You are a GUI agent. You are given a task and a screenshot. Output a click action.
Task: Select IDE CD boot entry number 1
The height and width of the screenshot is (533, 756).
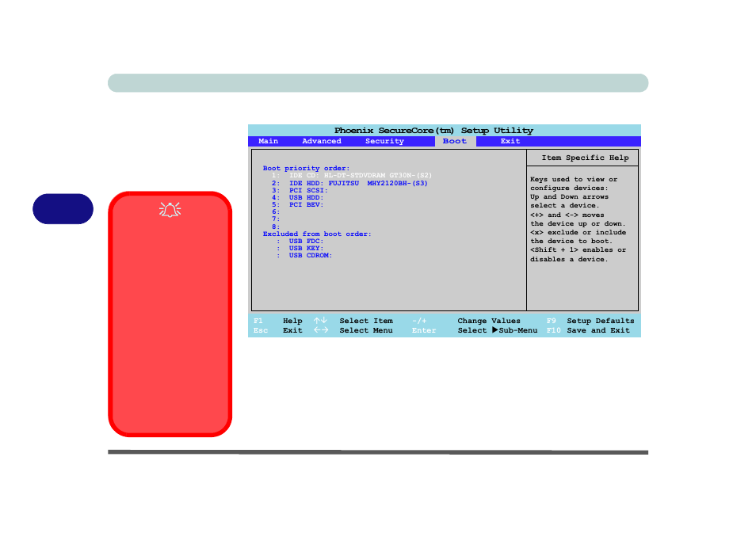(x=352, y=175)
